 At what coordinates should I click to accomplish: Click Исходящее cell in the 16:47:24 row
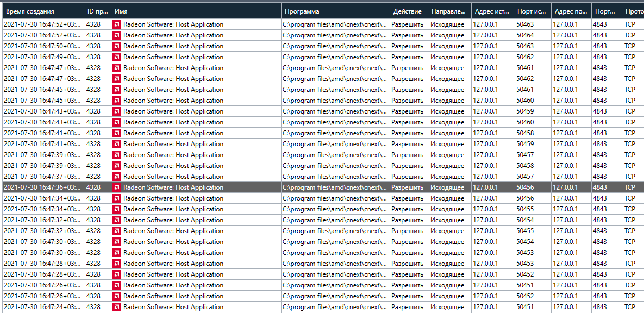pyautogui.click(x=450, y=307)
